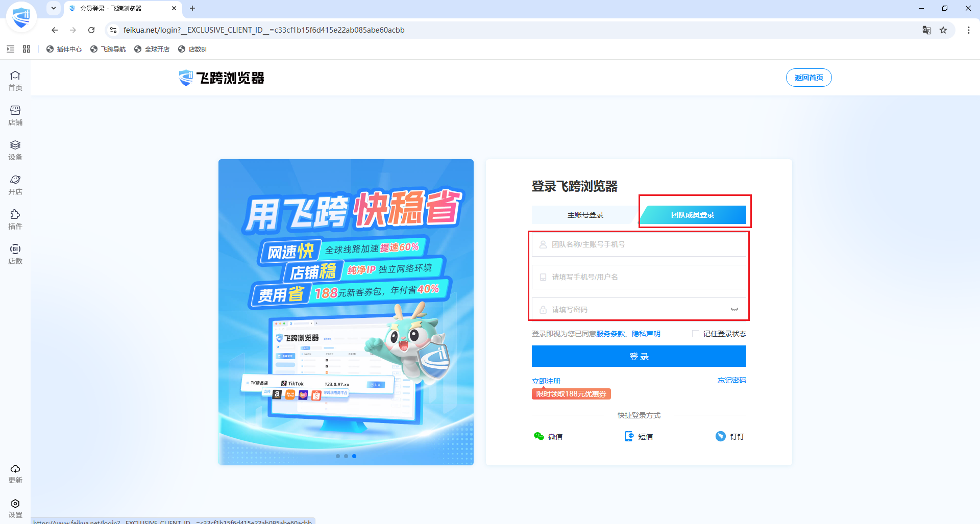Open the grid apps icon in bookmarks bar
This screenshot has height=524, width=980.
27,49
